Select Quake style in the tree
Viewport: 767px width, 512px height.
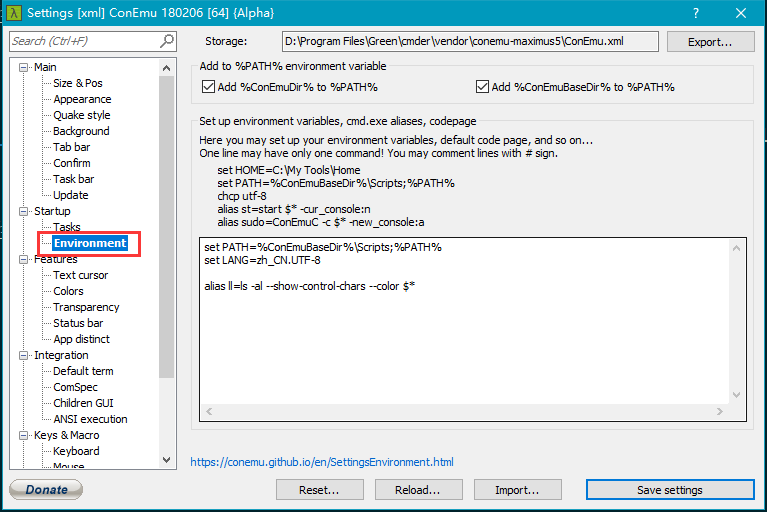coord(82,115)
